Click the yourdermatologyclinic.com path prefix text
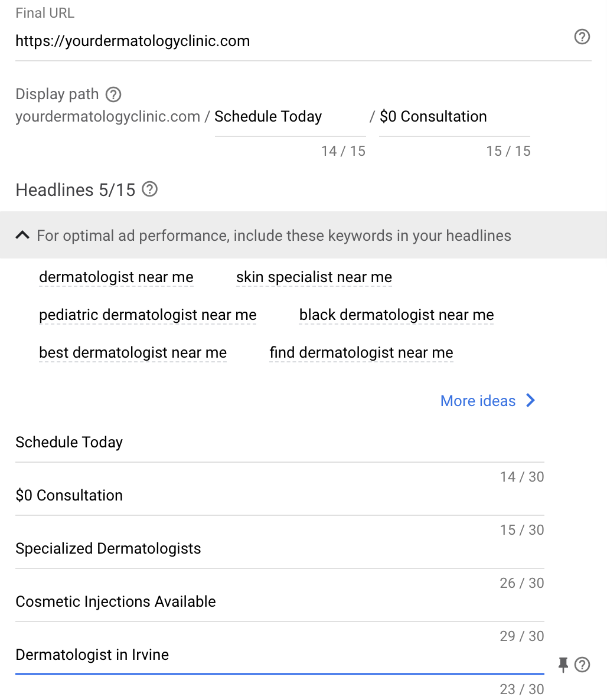This screenshot has width=607, height=700. pos(107,116)
